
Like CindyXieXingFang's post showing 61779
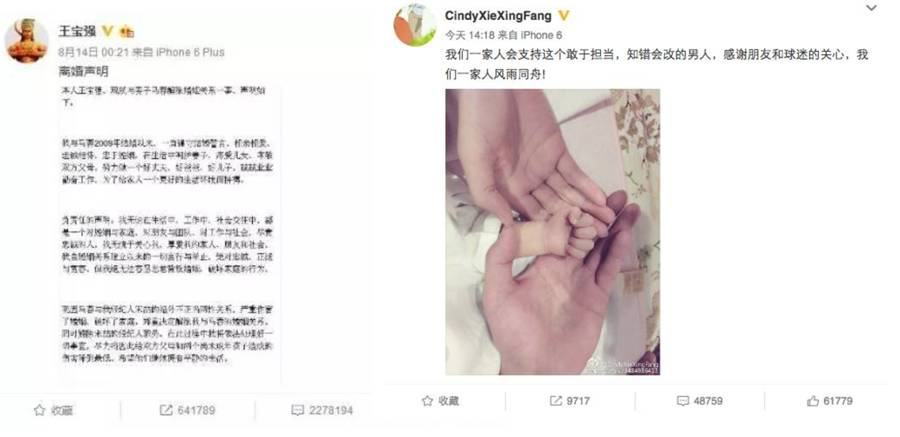[829, 401]
